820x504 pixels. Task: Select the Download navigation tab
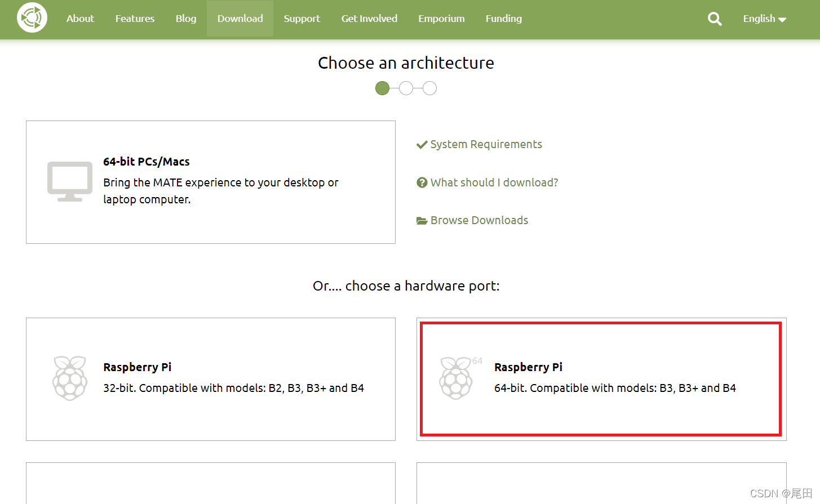tap(240, 19)
